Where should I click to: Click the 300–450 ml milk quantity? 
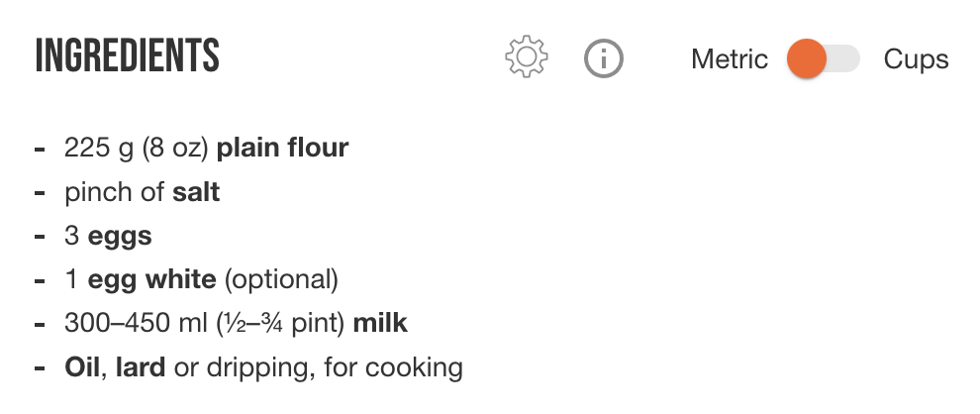[x=137, y=323]
